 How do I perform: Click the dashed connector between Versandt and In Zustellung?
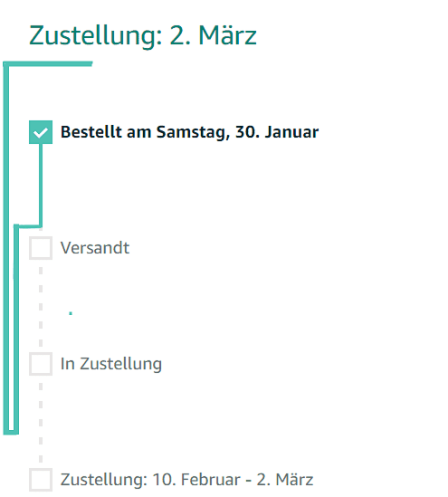(x=41, y=306)
